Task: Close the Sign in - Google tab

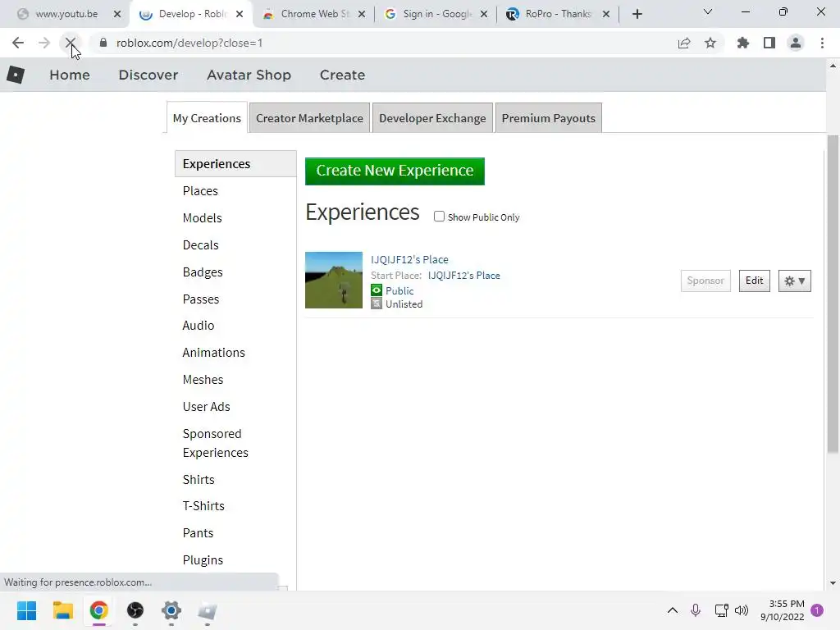Action: click(484, 14)
